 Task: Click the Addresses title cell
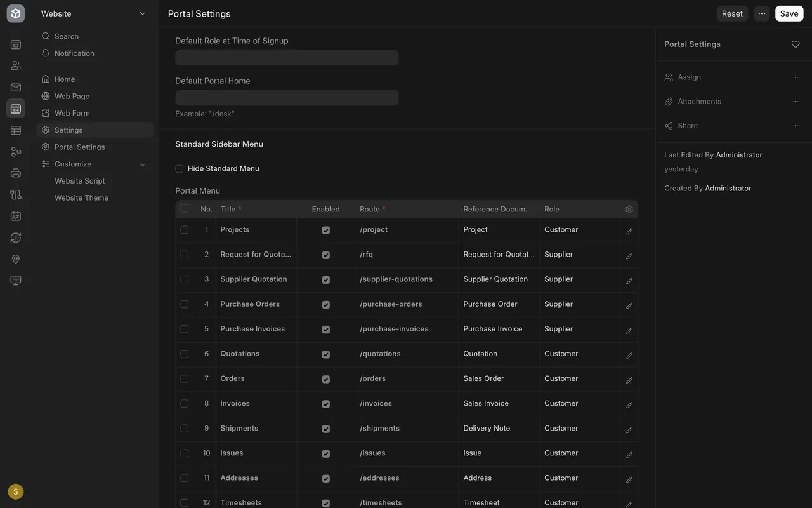click(x=256, y=478)
